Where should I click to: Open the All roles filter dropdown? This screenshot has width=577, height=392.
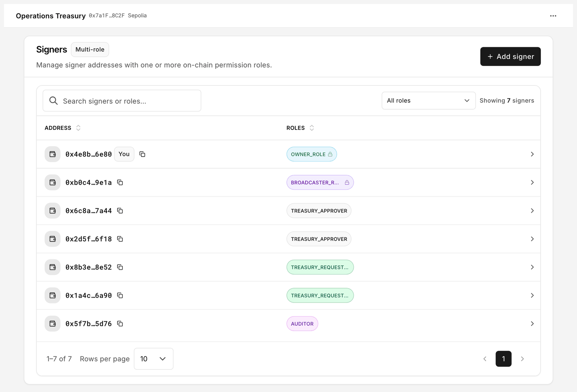[x=428, y=101]
